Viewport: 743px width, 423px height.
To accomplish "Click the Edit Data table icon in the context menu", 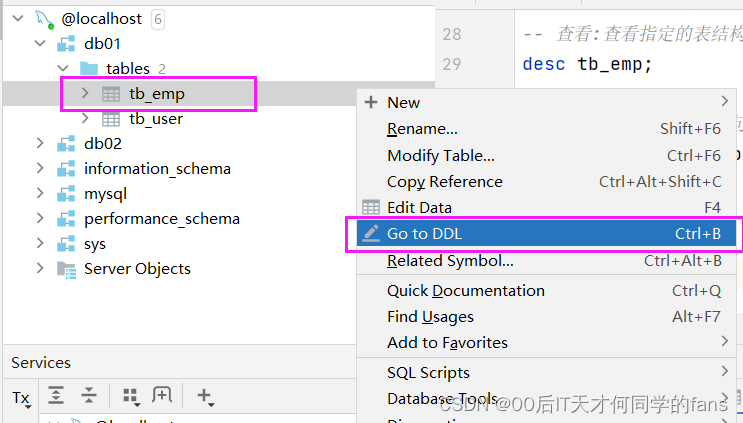I will click(x=371, y=207).
